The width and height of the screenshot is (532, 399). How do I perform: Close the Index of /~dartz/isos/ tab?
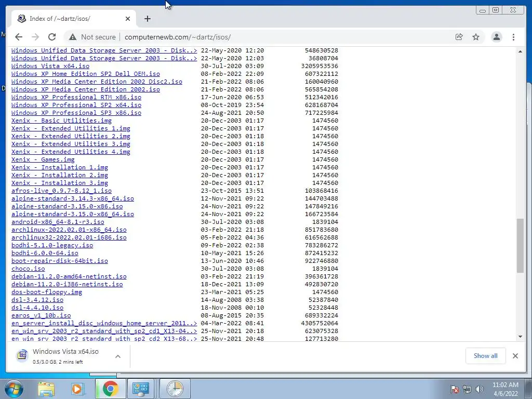click(128, 19)
